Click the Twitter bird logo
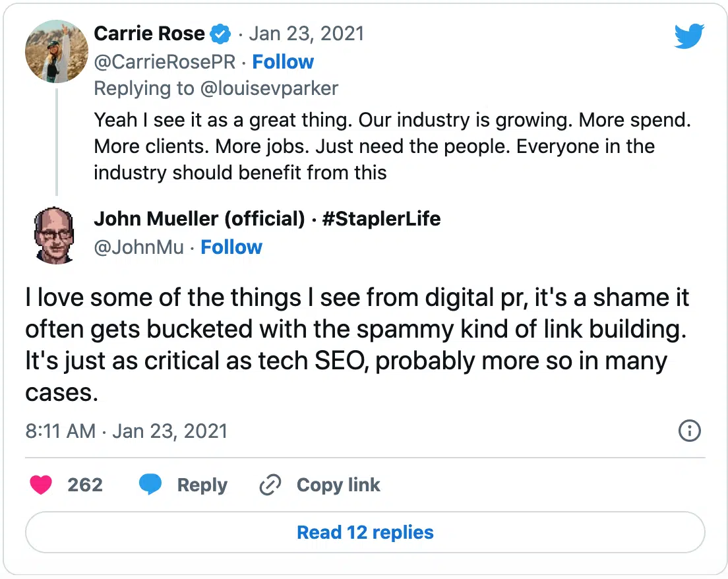The width and height of the screenshot is (728, 579). (x=689, y=36)
